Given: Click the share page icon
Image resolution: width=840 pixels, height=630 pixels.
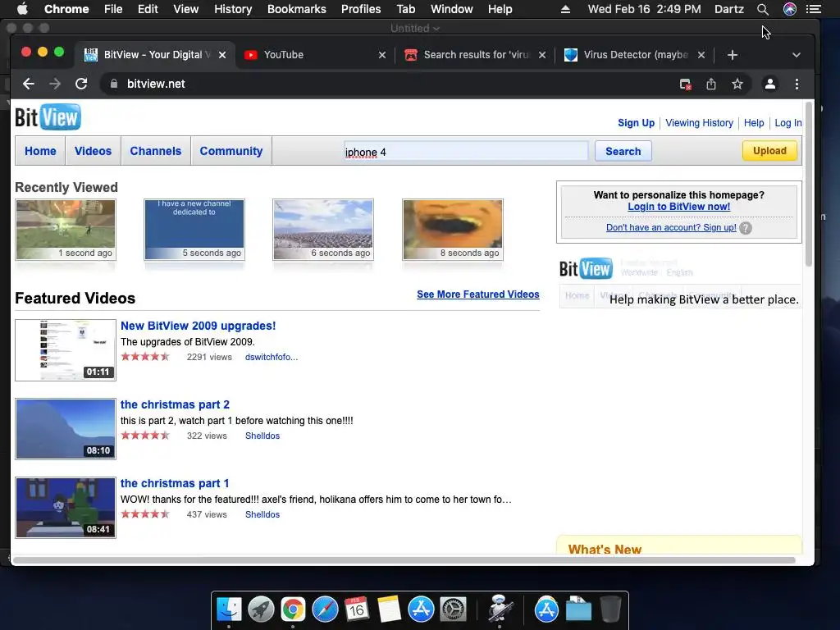Looking at the screenshot, I should pos(711,84).
